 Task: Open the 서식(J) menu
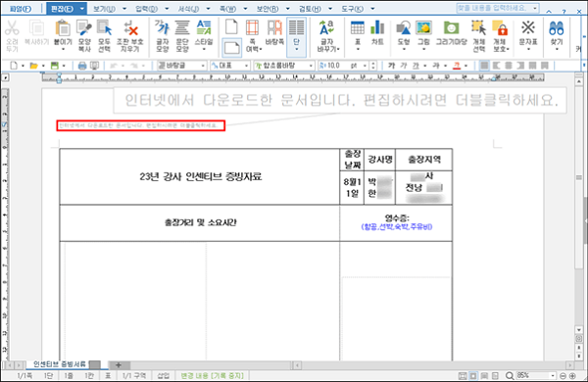[x=188, y=9]
